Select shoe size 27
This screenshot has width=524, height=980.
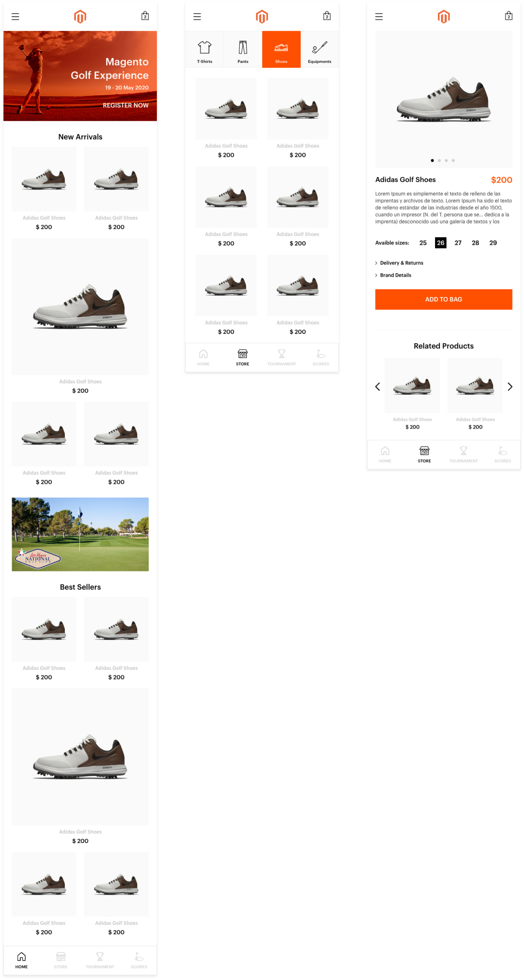coord(458,243)
